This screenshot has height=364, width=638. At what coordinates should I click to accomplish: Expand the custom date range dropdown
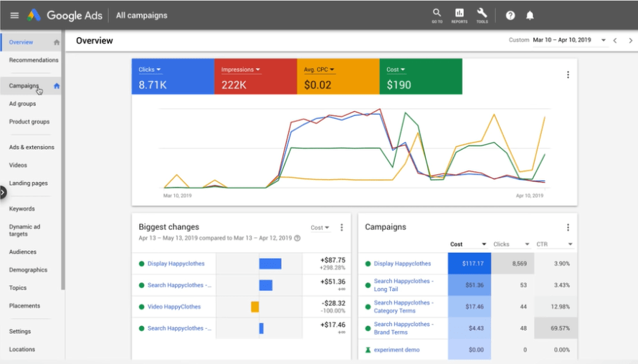(604, 40)
